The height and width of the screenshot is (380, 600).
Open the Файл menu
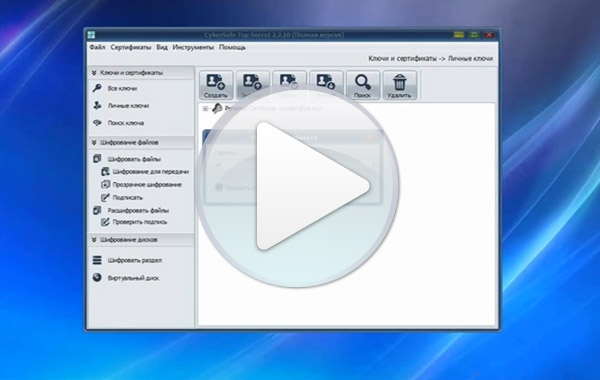pyautogui.click(x=97, y=47)
